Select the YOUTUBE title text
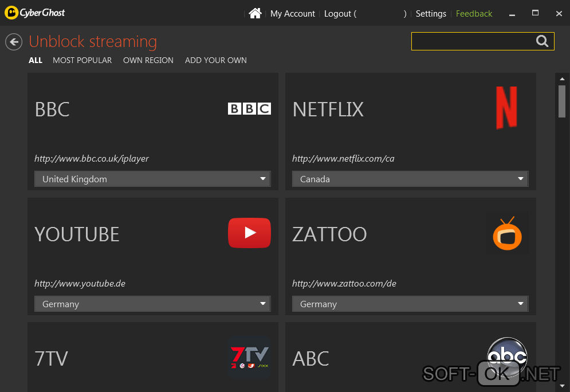 pyautogui.click(x=77, y=234)
